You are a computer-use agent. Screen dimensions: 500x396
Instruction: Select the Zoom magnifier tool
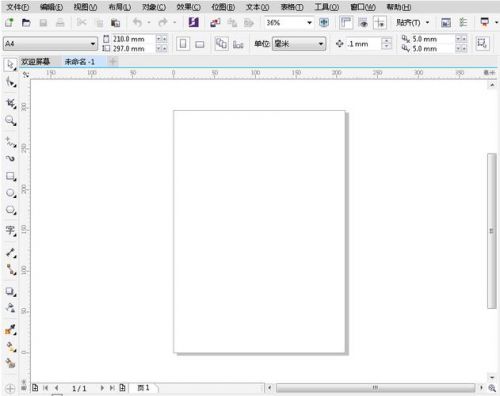(11, 121)
